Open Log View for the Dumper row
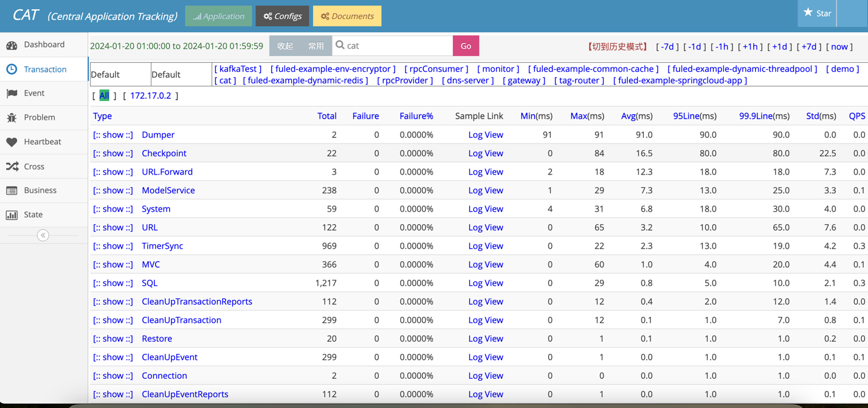Viewport: 868px width, 408px height. (x=486, y=135)
